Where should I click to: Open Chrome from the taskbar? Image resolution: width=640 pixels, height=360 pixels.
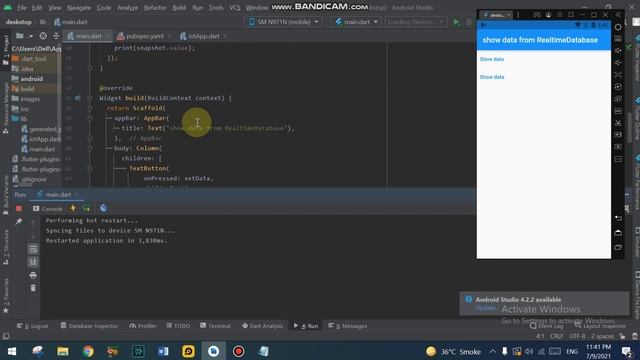[88, 351]
